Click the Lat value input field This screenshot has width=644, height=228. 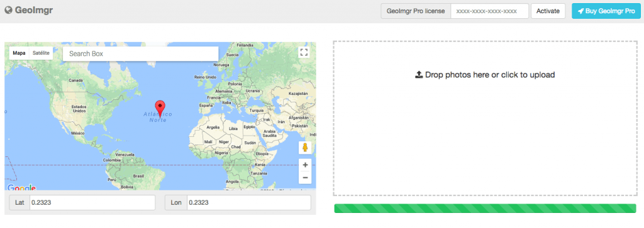coord(92,203)
